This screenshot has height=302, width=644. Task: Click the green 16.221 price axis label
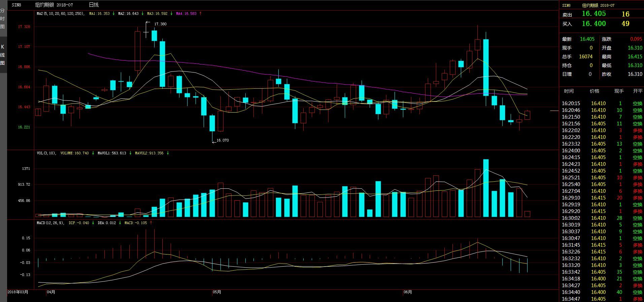(24, 127)
